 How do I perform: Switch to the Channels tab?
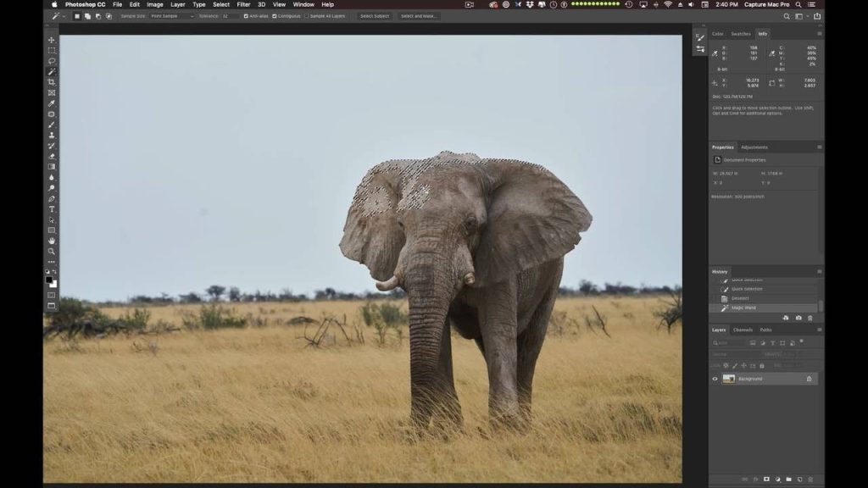[x=743, y=330]
